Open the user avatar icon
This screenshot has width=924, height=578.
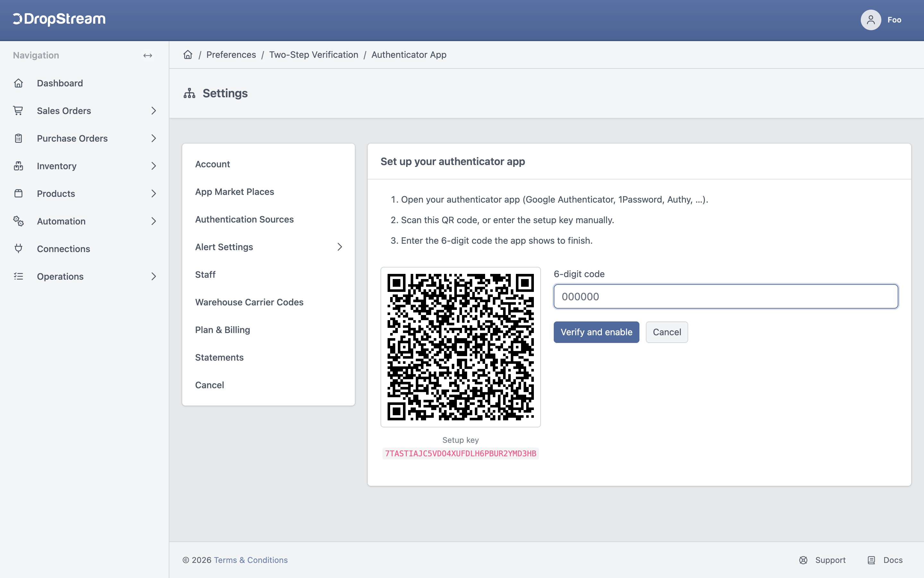tap(870, 20)
